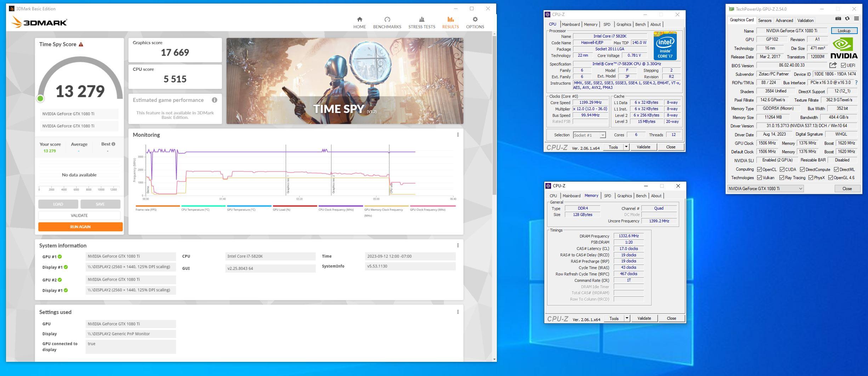This screenshot has height=376, width=868.
Task: Toggle the Vulkan checkbox in GPU-Z
Action: click(759, 178)
